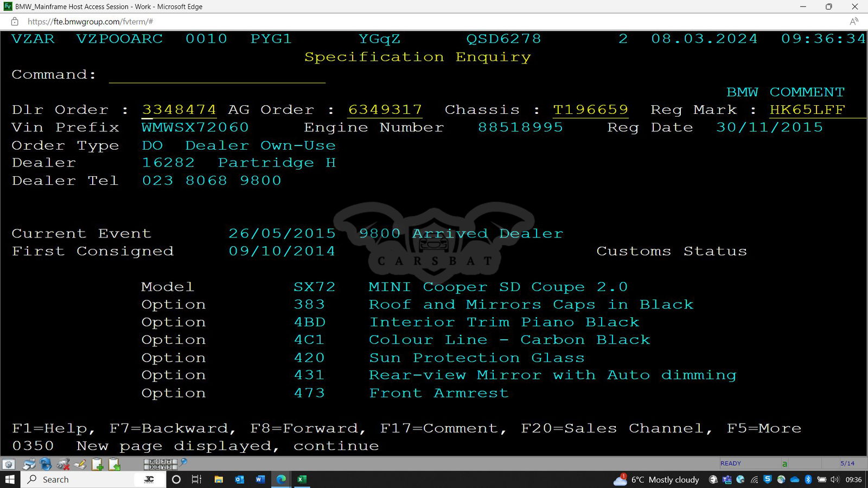868x488 pixels.
Task: Open Outlook from the Windows taskbar
Action: [239, 479]
